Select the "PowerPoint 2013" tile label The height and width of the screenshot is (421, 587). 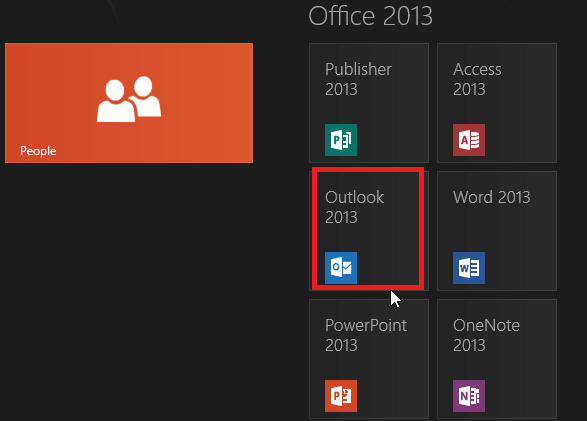pos(366,335)
